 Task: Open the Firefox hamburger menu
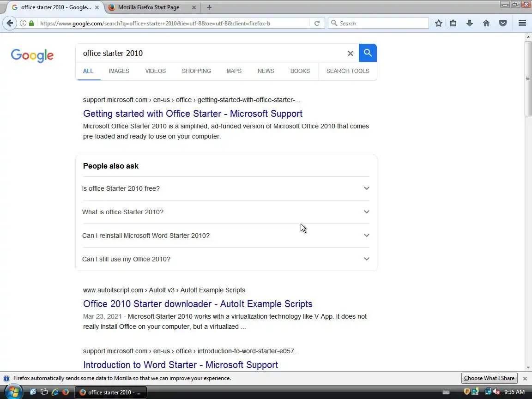522,23
